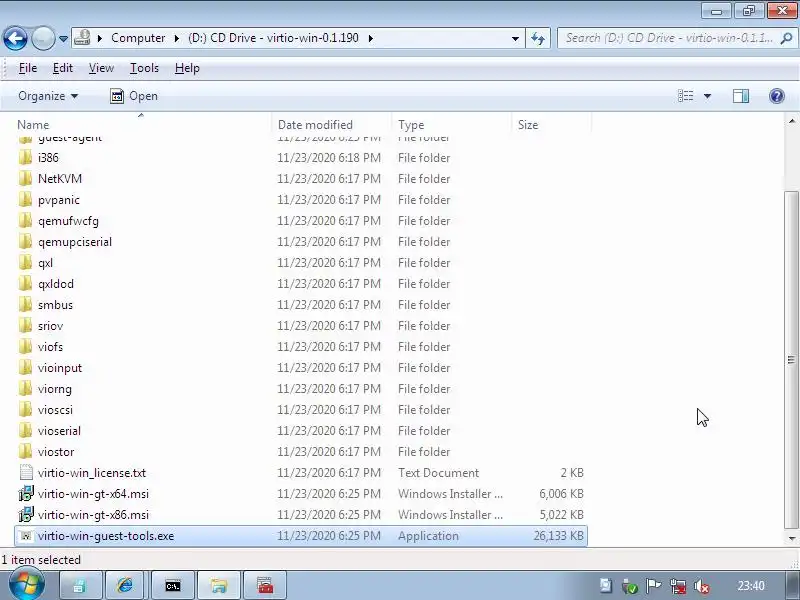Select the vioinput folder icon
The width and height of the screenshot is (800, 600).
[x=26, y=367]
